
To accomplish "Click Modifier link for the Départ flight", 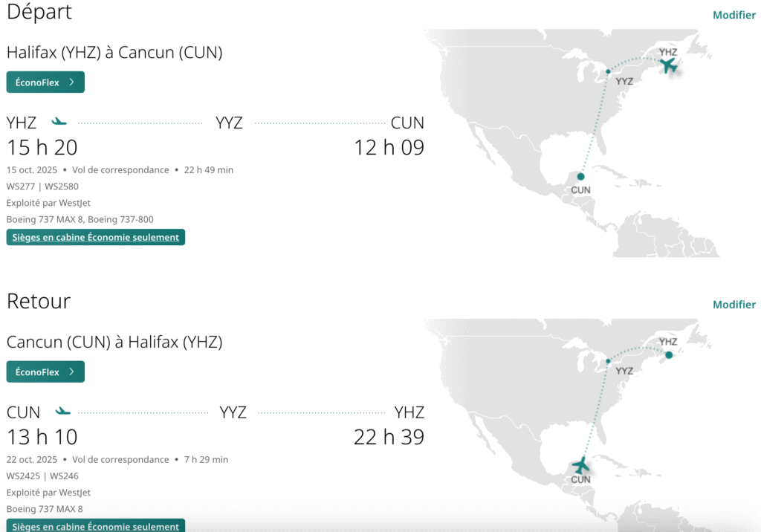I will coord(734,15).
